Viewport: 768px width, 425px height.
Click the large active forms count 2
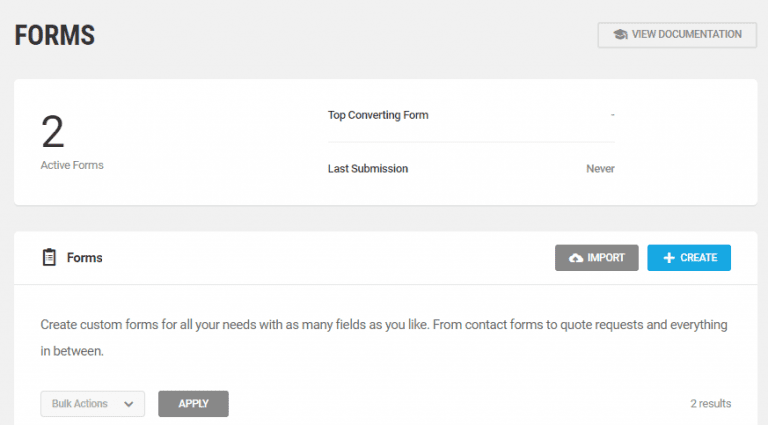tap(53, 132)
